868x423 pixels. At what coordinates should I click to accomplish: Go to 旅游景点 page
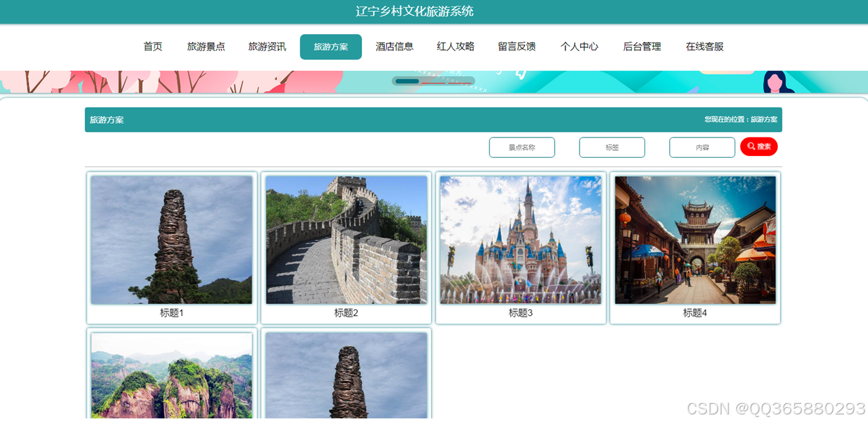click(x=206, y=47)
